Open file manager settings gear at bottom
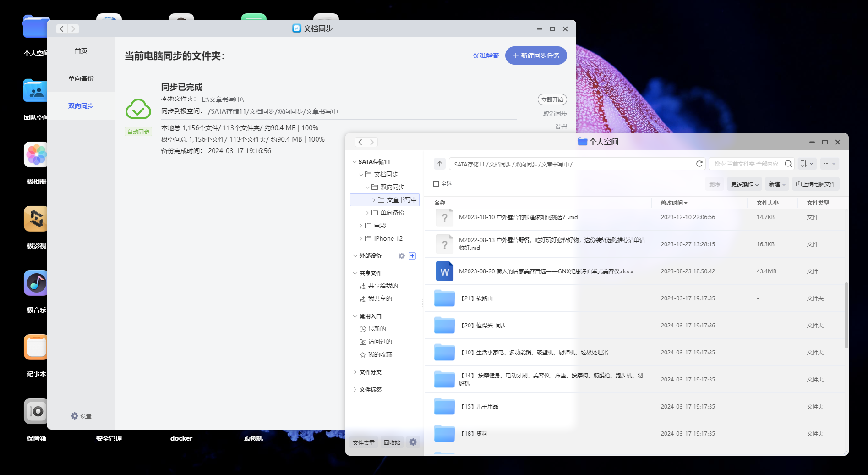Viewport: 868px width, 475px height. pos(413,442)
